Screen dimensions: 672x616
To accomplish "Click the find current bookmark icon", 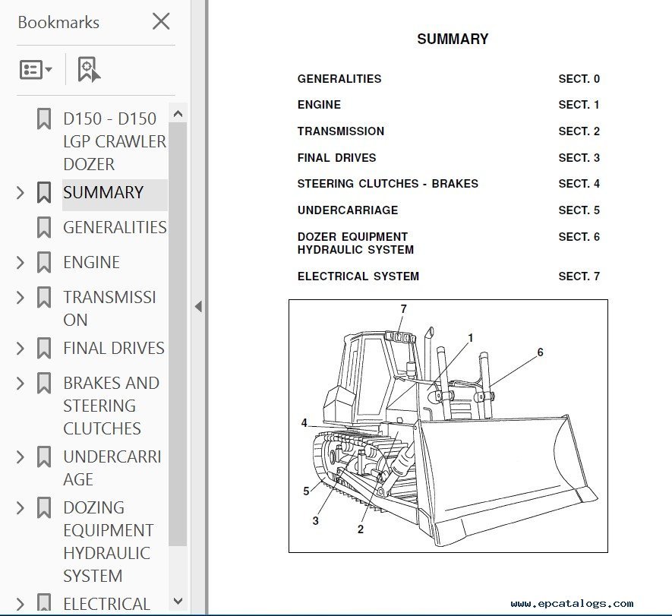I will [x=89, y=69].
